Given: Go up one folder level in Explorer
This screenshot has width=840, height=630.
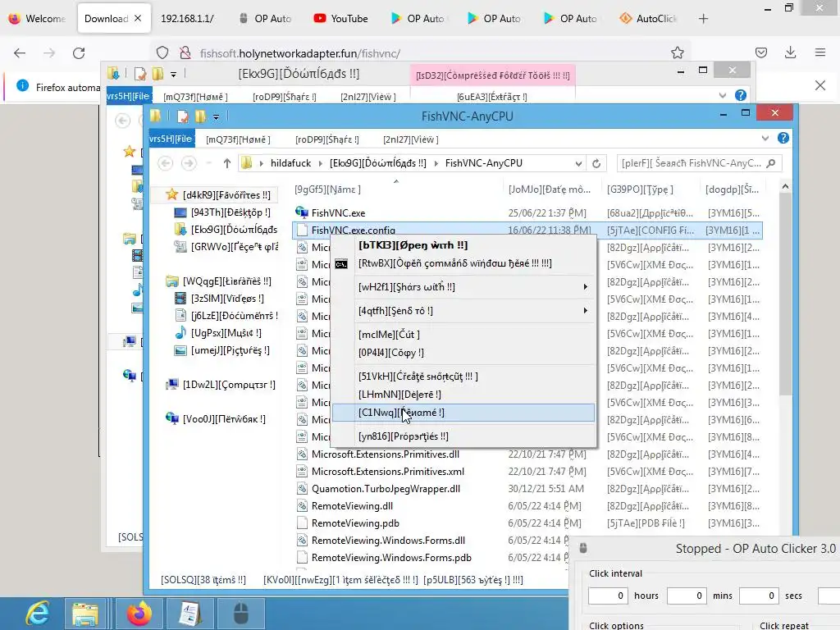Looking at the screenshot, I should pyautogui.click(x=227, y=163).
